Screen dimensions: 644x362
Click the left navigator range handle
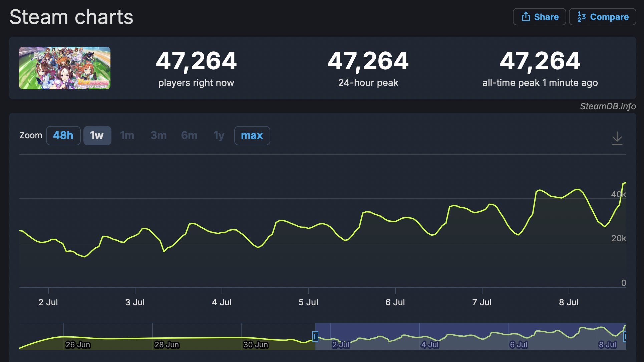click(x=315, y=337)
